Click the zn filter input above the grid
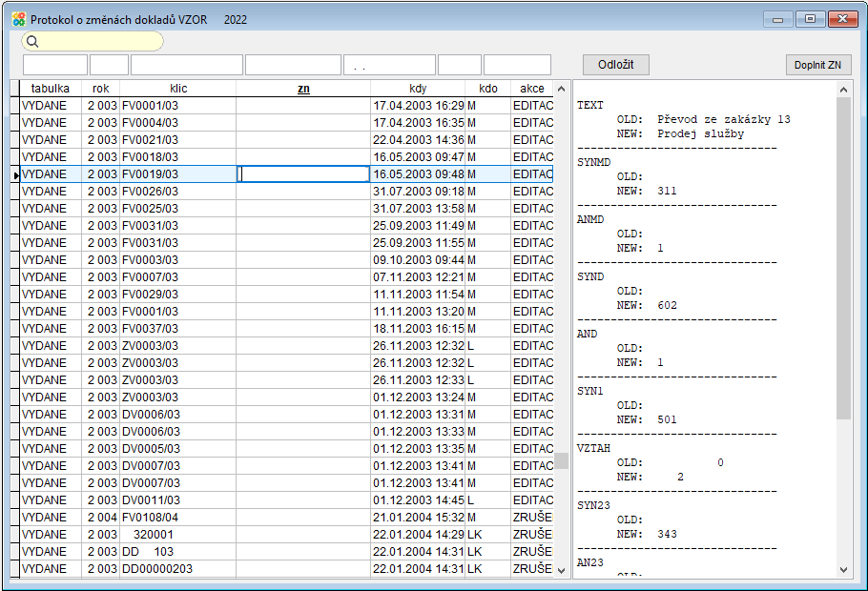 click(x=293, y=65)
